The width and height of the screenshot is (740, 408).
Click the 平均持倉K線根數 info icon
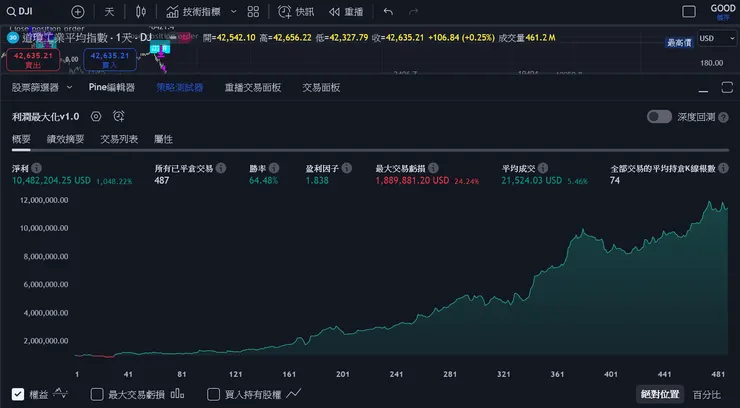pyautogui.click(x=723, y=168)
